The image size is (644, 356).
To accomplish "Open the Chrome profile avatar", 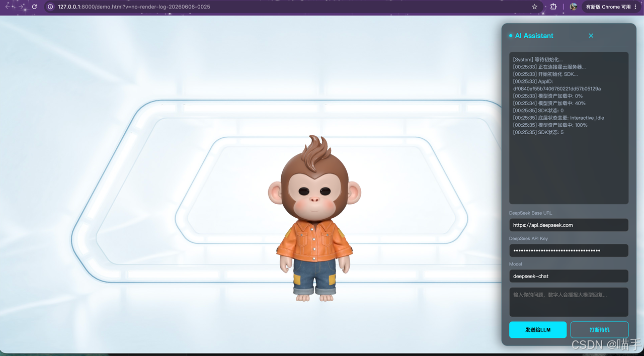I will (x=573, y=7).
